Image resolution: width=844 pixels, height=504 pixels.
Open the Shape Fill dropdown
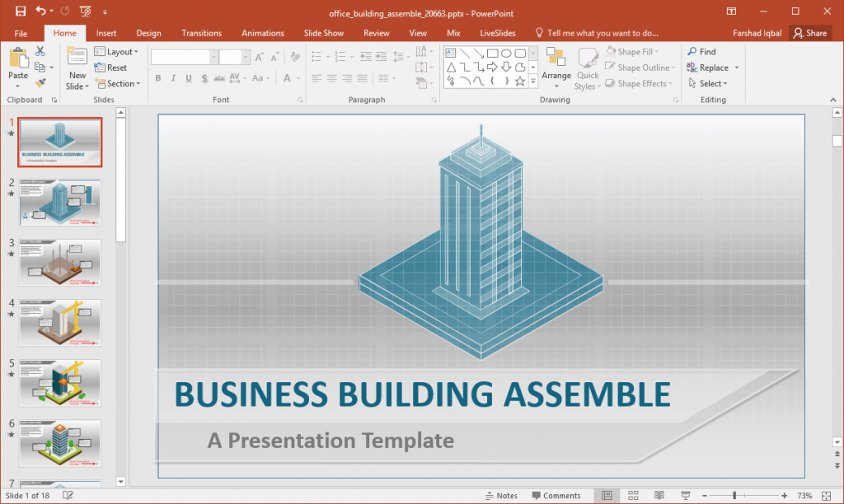tap(634, 51)
